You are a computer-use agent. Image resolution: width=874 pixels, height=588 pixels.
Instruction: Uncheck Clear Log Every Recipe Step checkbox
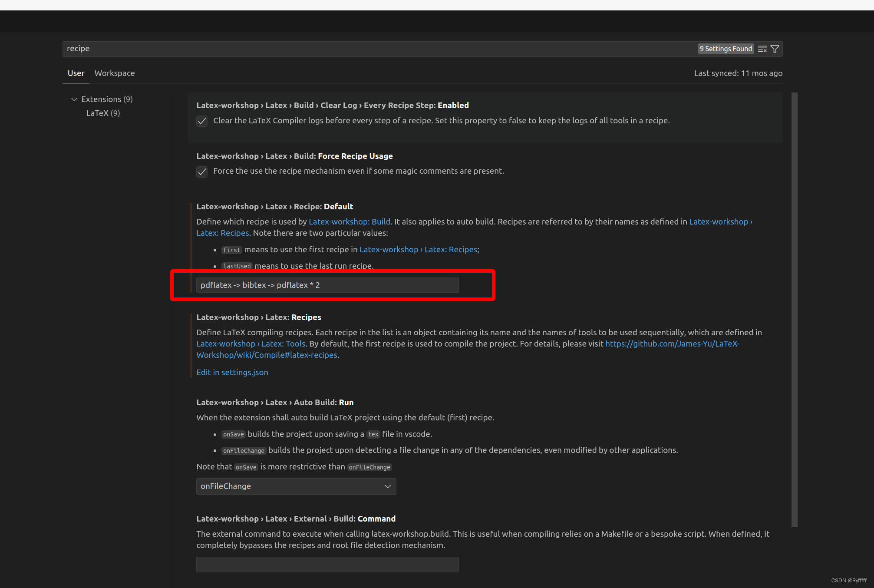coord(202,121)
